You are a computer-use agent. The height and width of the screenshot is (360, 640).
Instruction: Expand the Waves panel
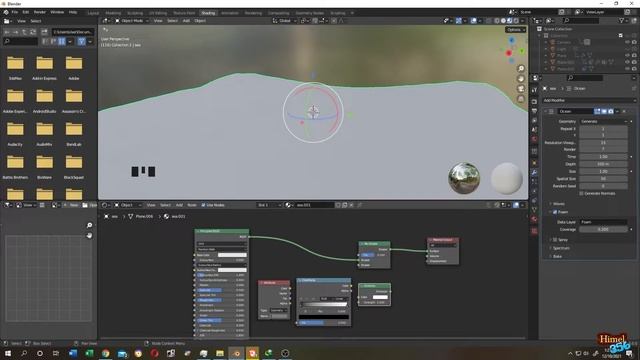click(558, 204)
